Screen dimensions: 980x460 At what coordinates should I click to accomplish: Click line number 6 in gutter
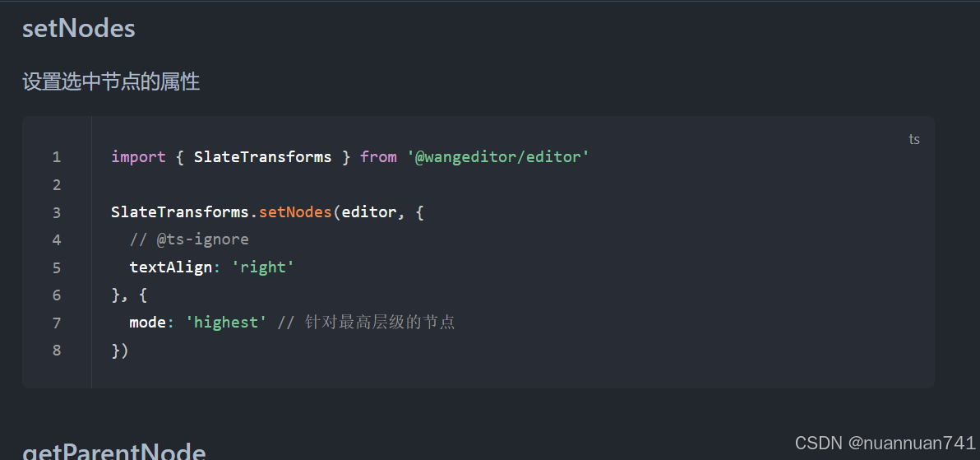(x=57, y=295)
